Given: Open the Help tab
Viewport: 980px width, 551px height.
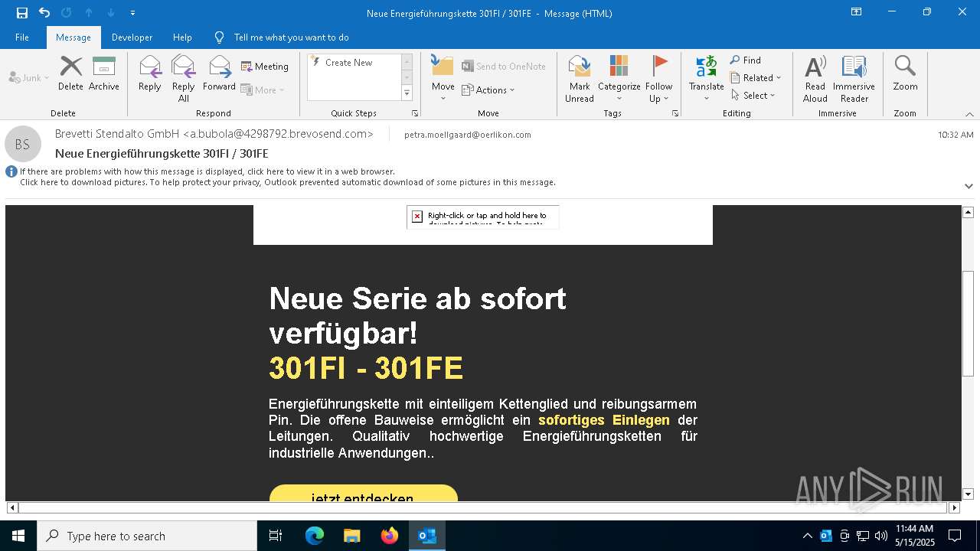Looking at the screenshot, I should tap(182, 37).
